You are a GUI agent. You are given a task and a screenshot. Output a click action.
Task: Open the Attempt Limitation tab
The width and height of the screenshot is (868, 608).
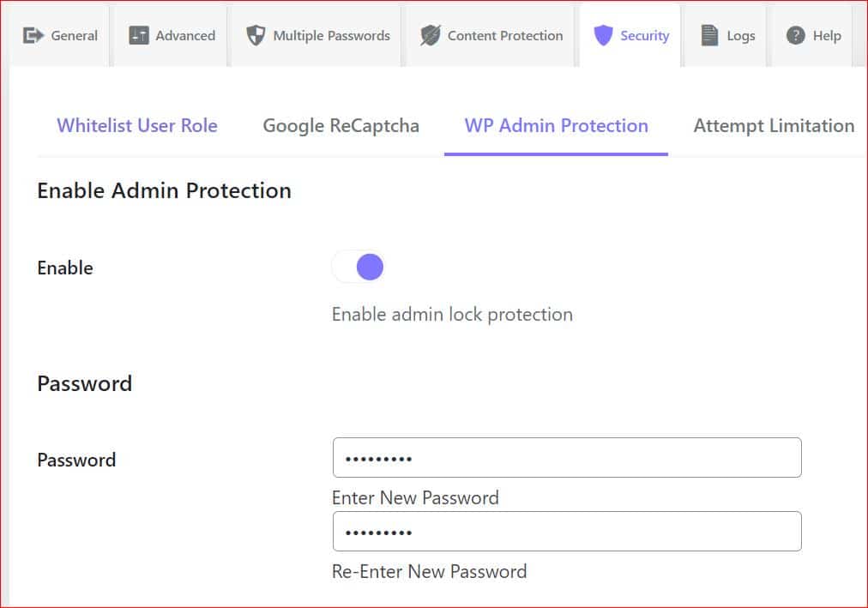click(x=773, y=125)
